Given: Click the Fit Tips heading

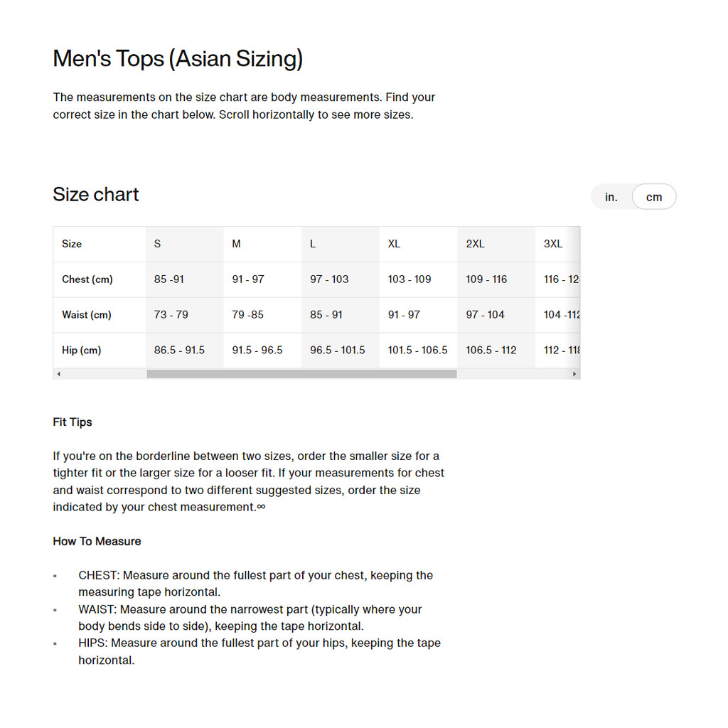Looking at the screenshot, I should pos(73,422).
